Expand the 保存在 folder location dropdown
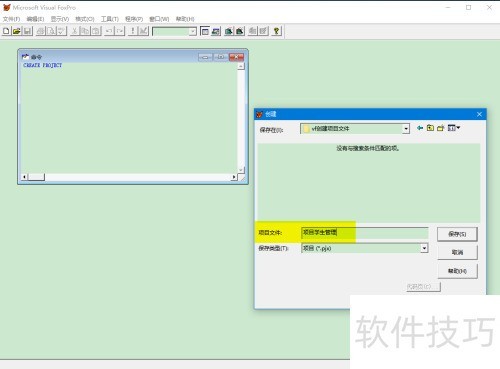 tap(406, 129)
